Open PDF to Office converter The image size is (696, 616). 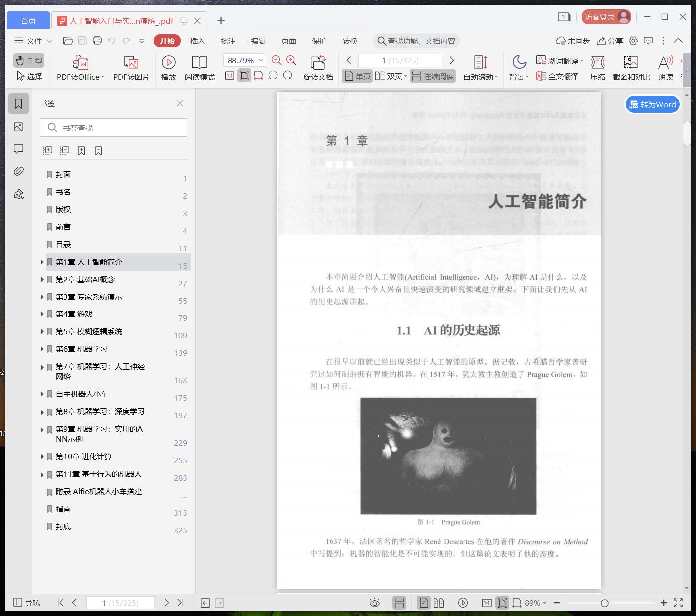tap(80, 68)
